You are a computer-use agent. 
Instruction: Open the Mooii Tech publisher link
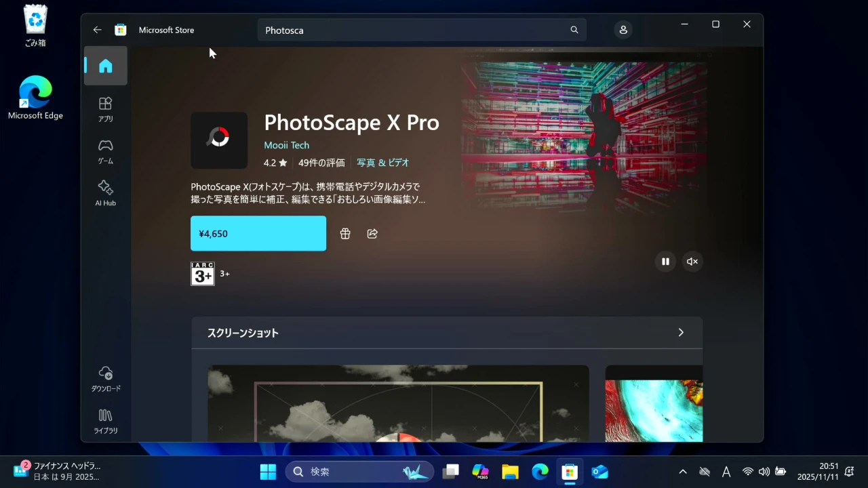[286, 145]
